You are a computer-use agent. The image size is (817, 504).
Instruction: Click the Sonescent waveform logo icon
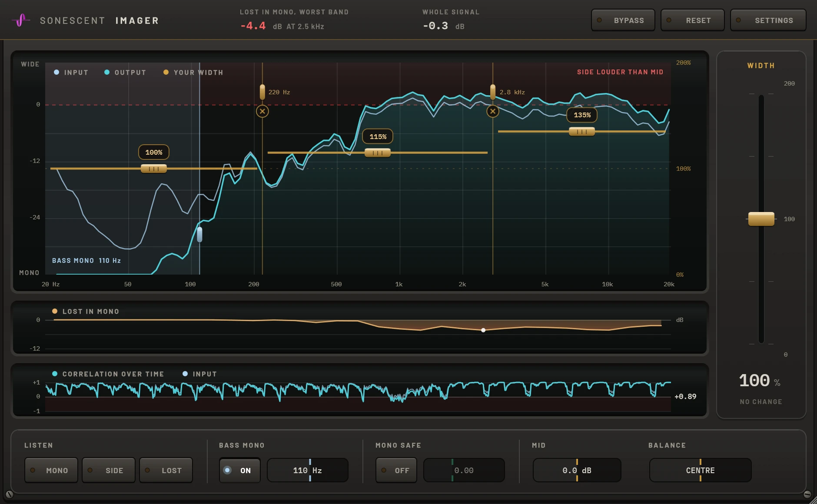point(21,20)
